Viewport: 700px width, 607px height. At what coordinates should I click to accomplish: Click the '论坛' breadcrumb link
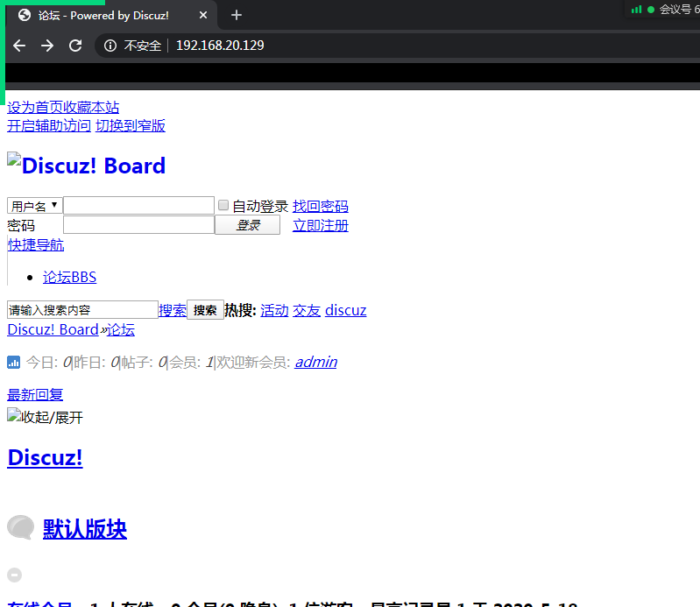[121, 329]
